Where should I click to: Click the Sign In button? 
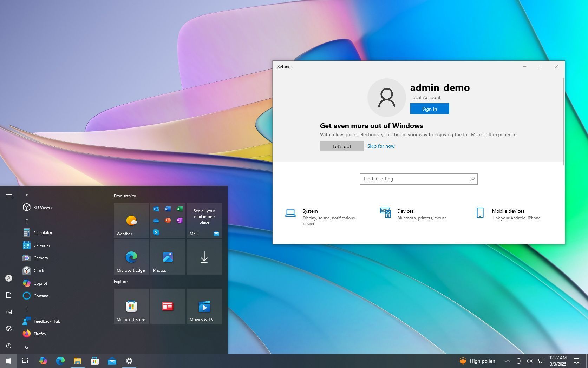pos(429,109)
